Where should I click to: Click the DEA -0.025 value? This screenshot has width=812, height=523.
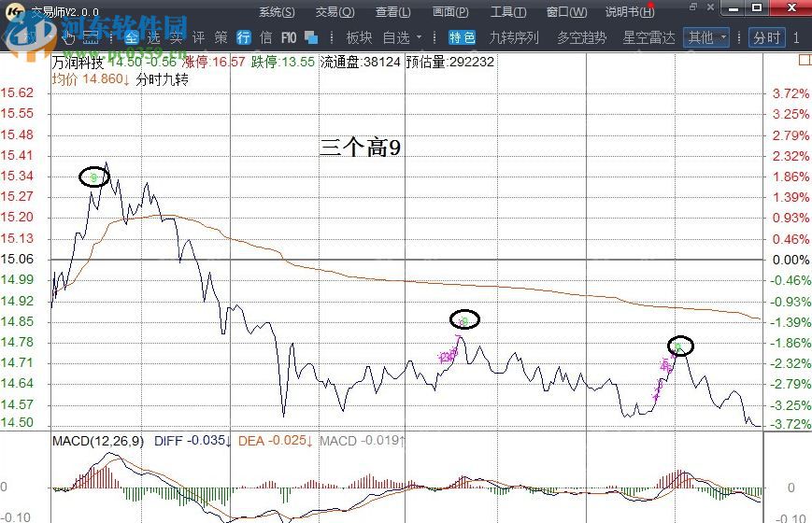[x=275, y=441]
